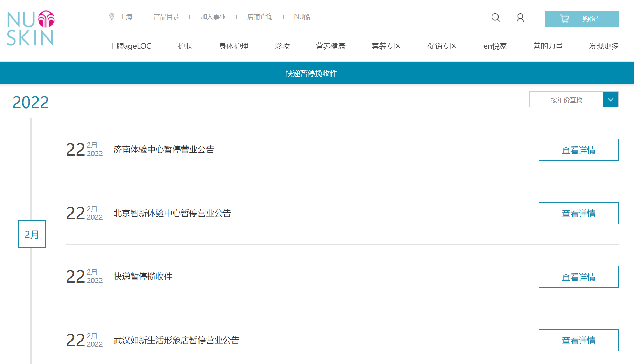The width and height of the screenshot is (634, 364).
Task: Open the 护肤 category menu
Action: tap(185, 46)
